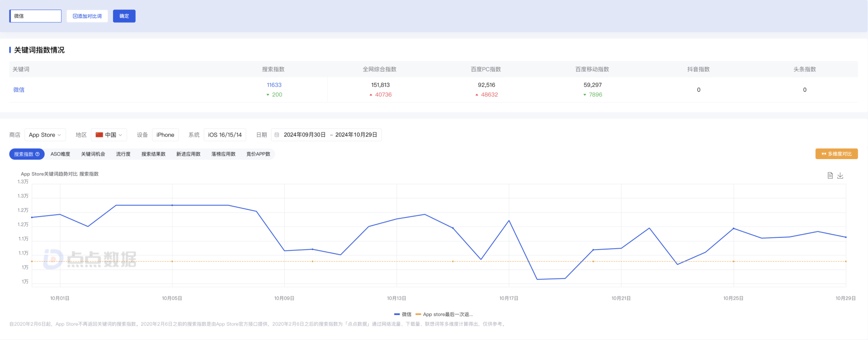Click the 百度移动指数 column header

[x=592, y=69]
